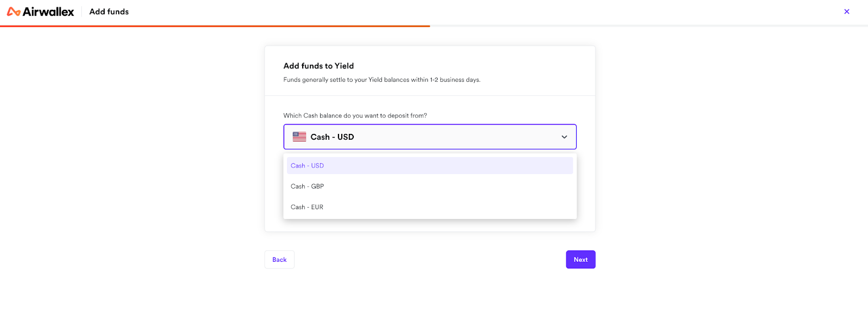Click the Add funds to Yield heading
The image size is (868, 316).
point(318,66)
